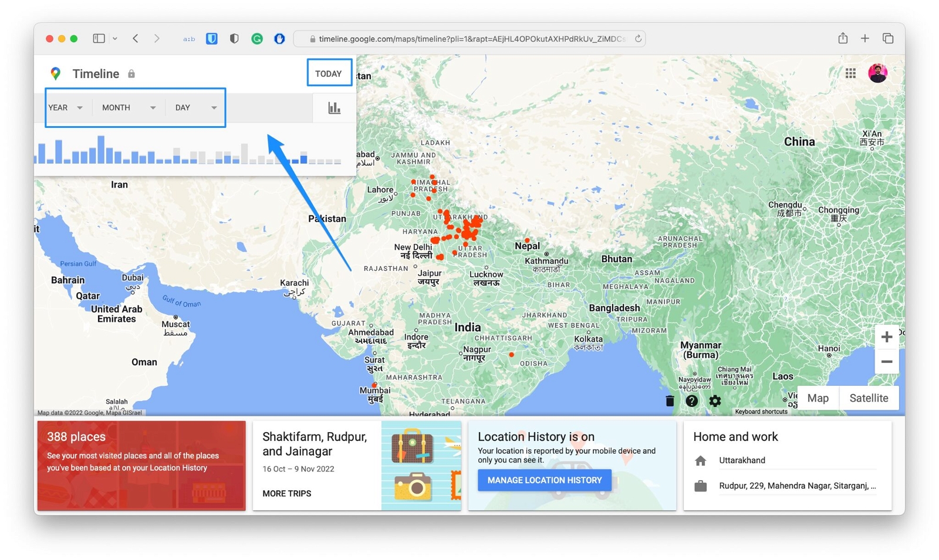Click the Home and work heading
The height and width of the screenshot is (560, 939).
click(735, 437)
